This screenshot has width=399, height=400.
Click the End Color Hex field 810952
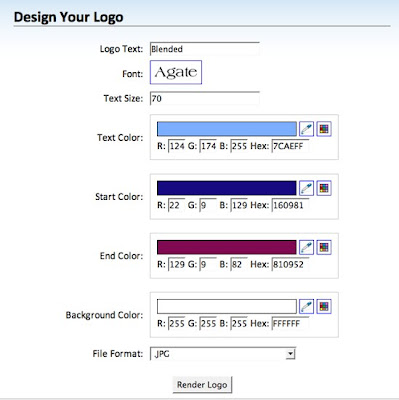[x=290, y=264]
